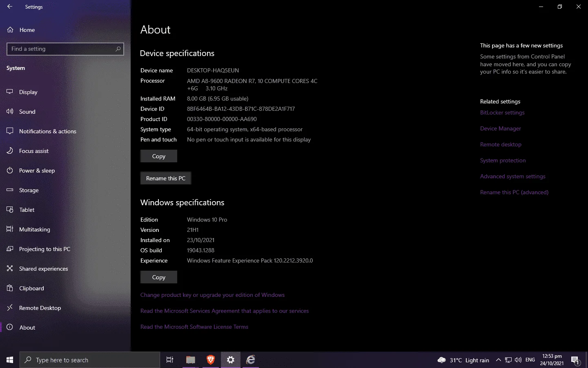Open the Action Center notifications icon
The width and height of the screenshot is (588, 368).
click(x=575, y=360)
